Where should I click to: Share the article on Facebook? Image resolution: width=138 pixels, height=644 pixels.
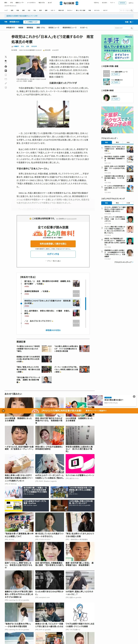[6, 67]
